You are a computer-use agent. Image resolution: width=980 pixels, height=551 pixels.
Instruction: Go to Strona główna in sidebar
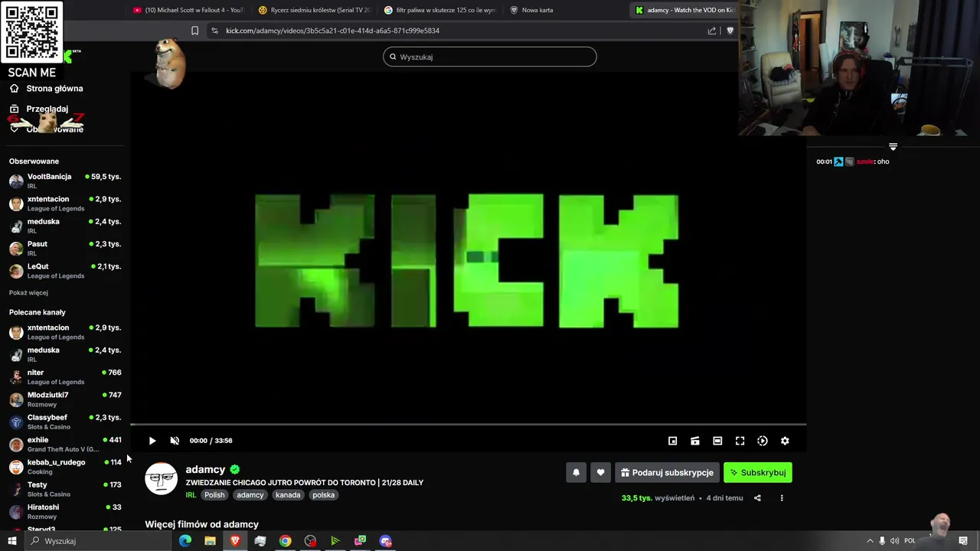(54, 89)
